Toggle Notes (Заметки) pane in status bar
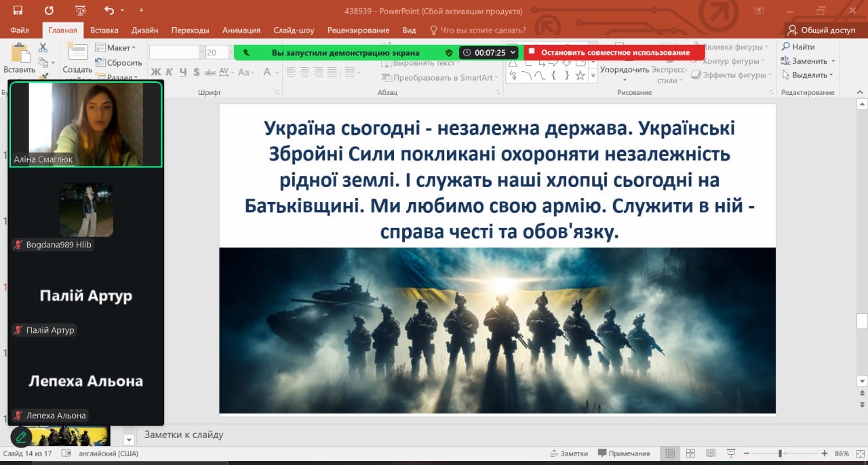The image size is (868, 465). click(x=568, y=453)
